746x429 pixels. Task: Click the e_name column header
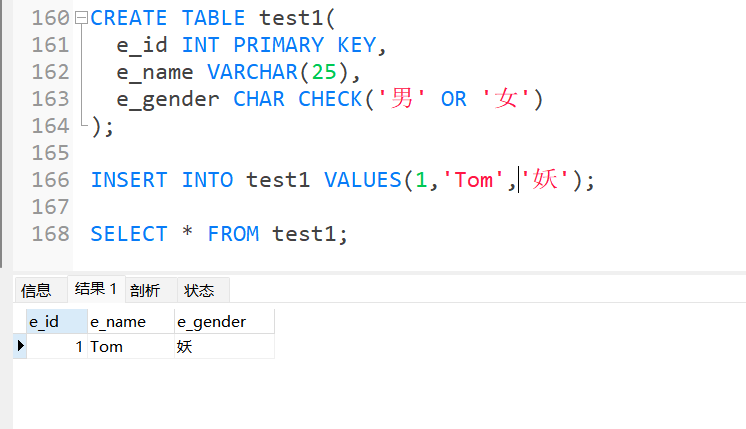pos(131,322)
